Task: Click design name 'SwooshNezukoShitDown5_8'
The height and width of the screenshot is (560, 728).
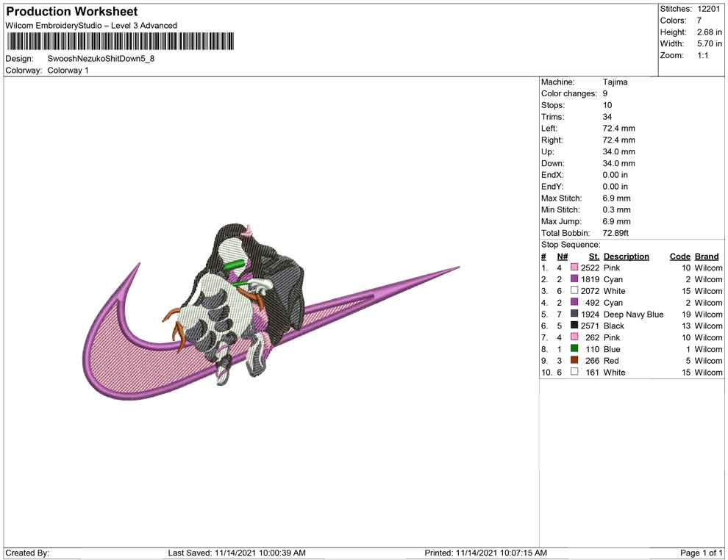Action: click(101, 59)
